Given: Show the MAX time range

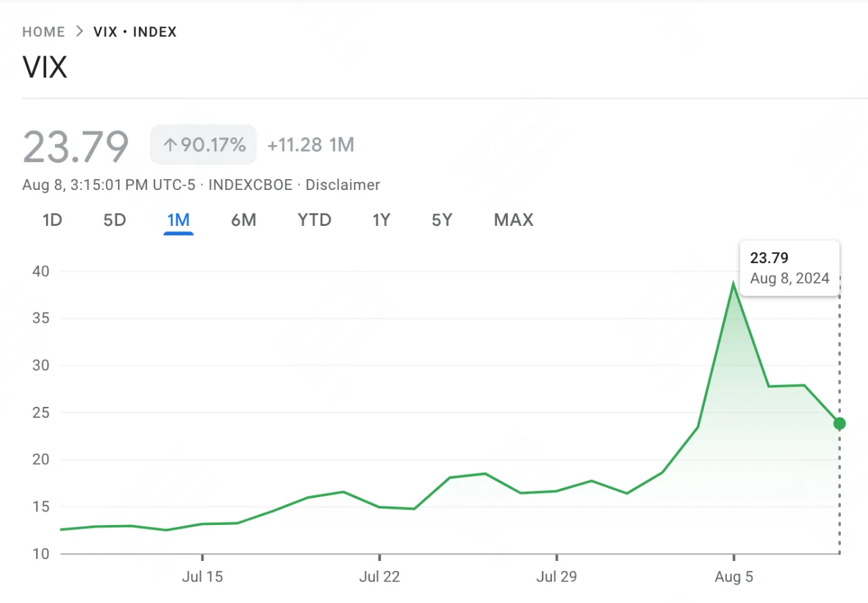Looking at the screenshot, I should (513, 220).
